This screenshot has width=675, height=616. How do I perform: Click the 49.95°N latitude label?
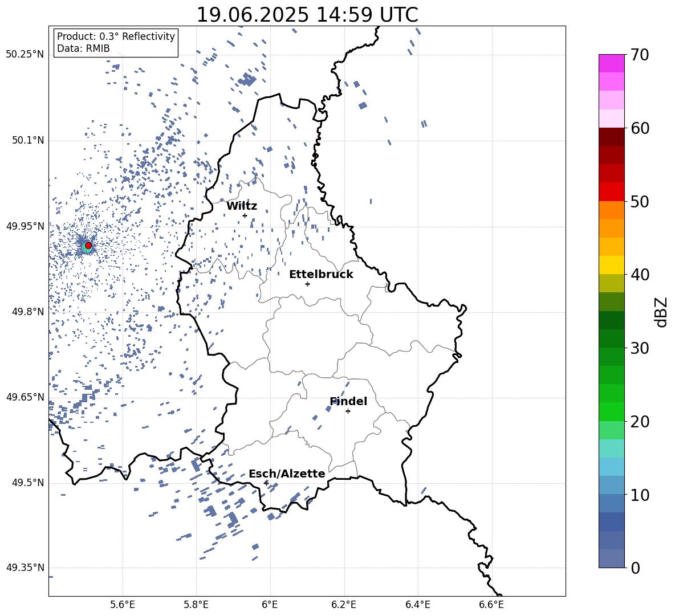[25, 226]
